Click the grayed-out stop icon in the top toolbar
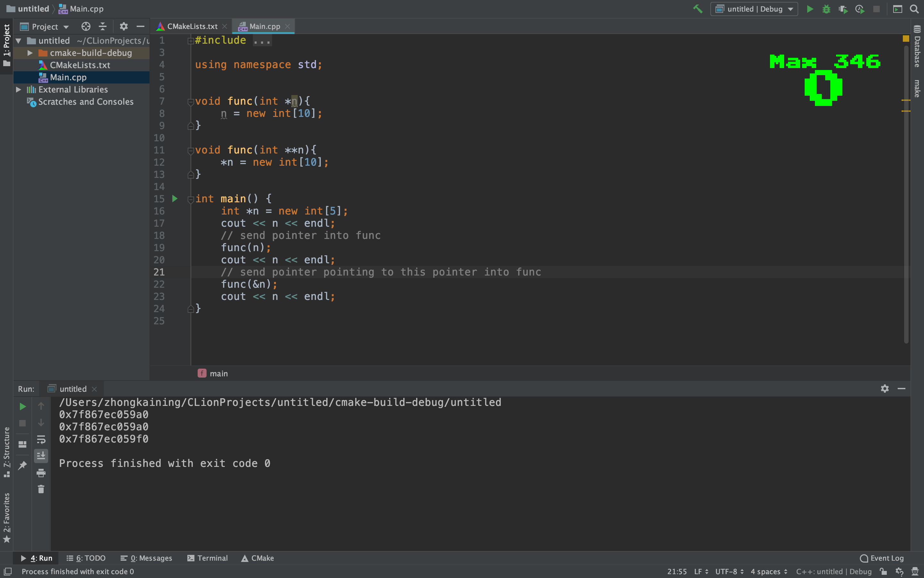This screenshot has width=924, height=578. pyautogui.click(x=877, y=9)
